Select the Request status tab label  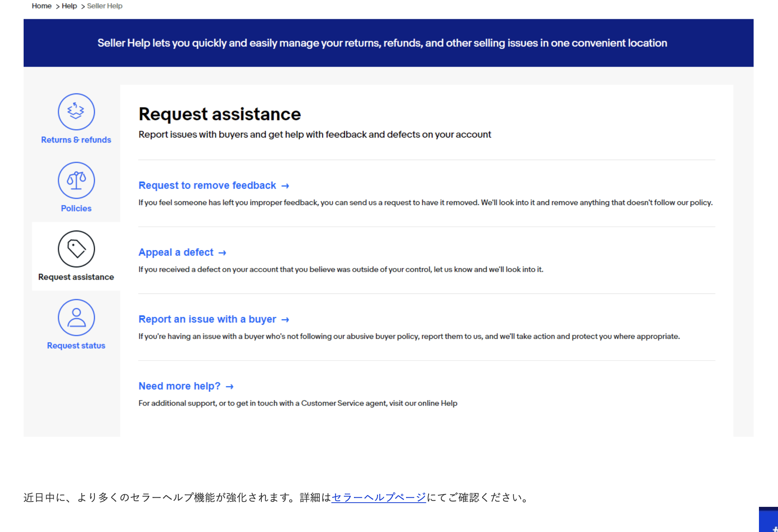tap(76, 346)
